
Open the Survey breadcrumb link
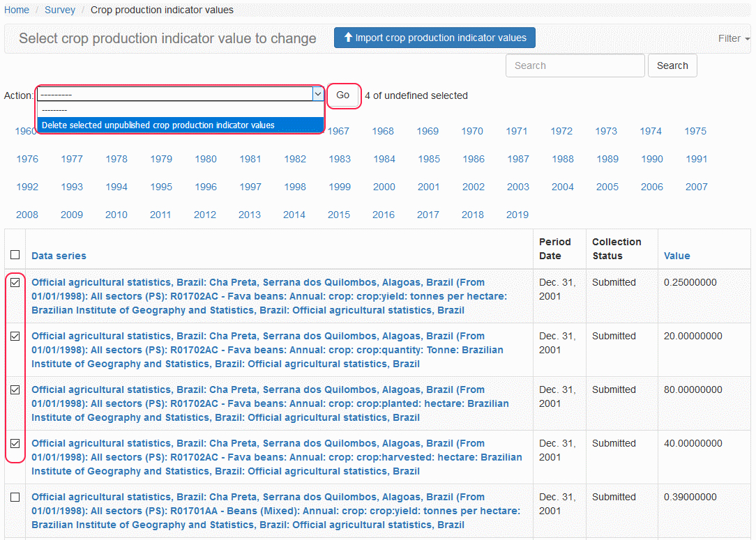click(x=60, y=10)
